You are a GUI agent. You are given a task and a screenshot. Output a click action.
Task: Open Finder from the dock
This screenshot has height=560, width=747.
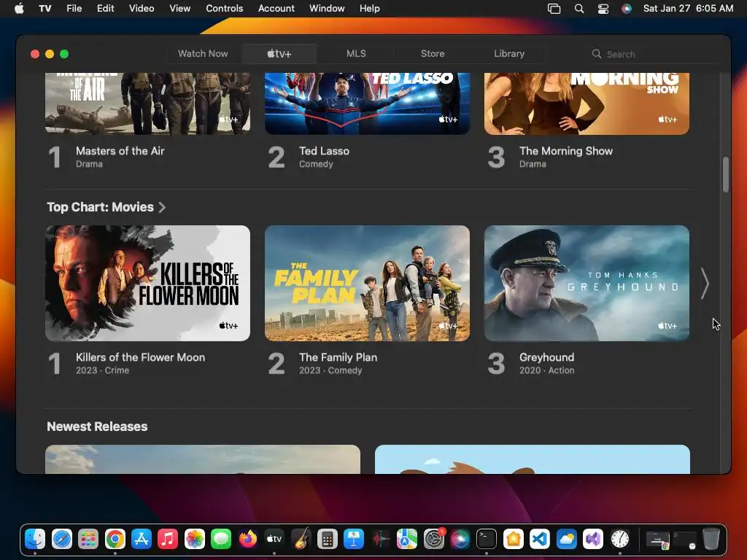(x=35, y=539)
